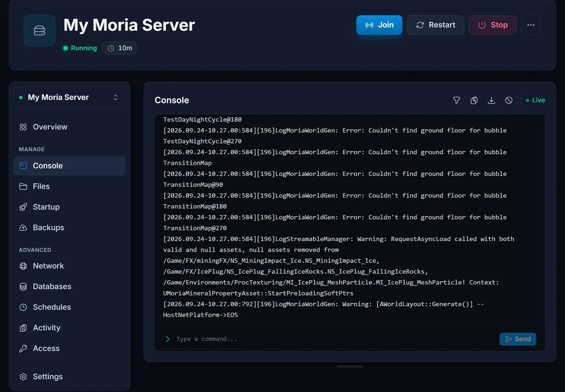This screenshot has height=392, width=565.
Task: Click the Schedules clock icon
Action: point(23,307)
